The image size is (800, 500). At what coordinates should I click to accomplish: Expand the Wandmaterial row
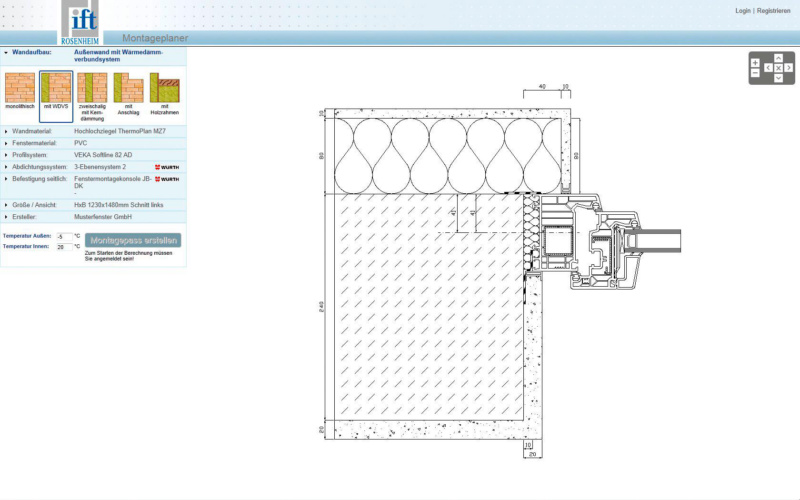[x=6, y=131]
